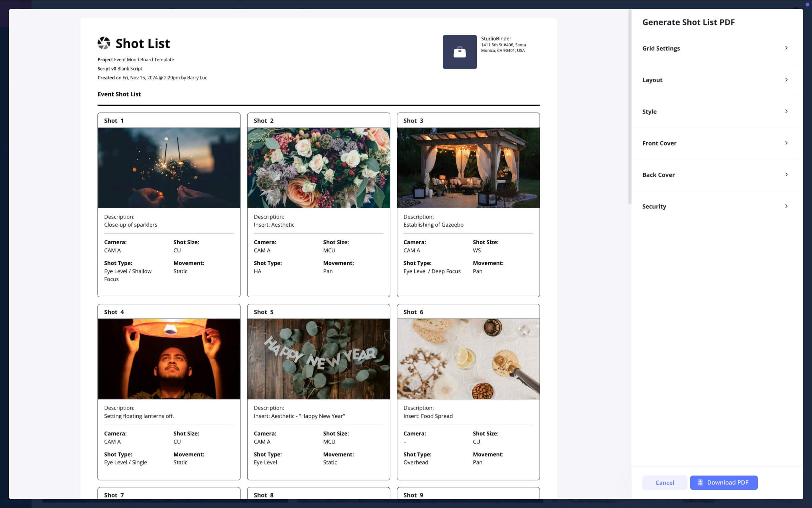Image resolution: width=812 pixels, height=508 pixels.
Task: Click the 'Shot 5' card header
Action: 318,312
